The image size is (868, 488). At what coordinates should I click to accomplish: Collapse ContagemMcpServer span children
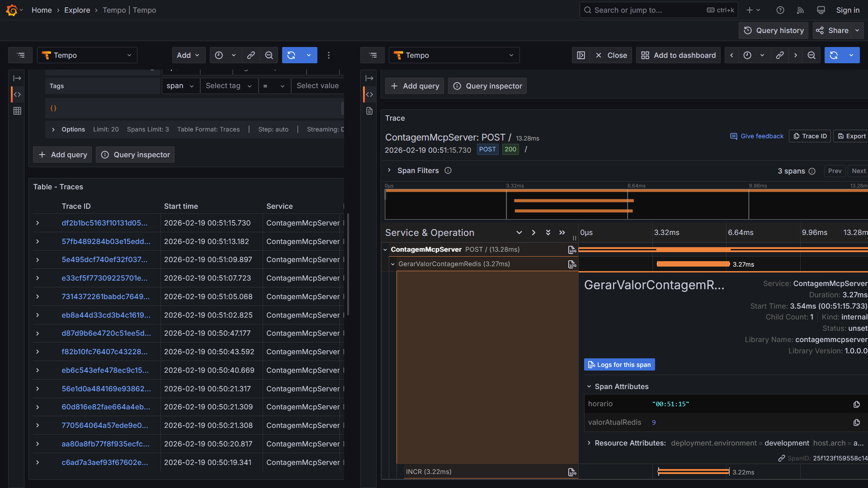click(385, 250)
